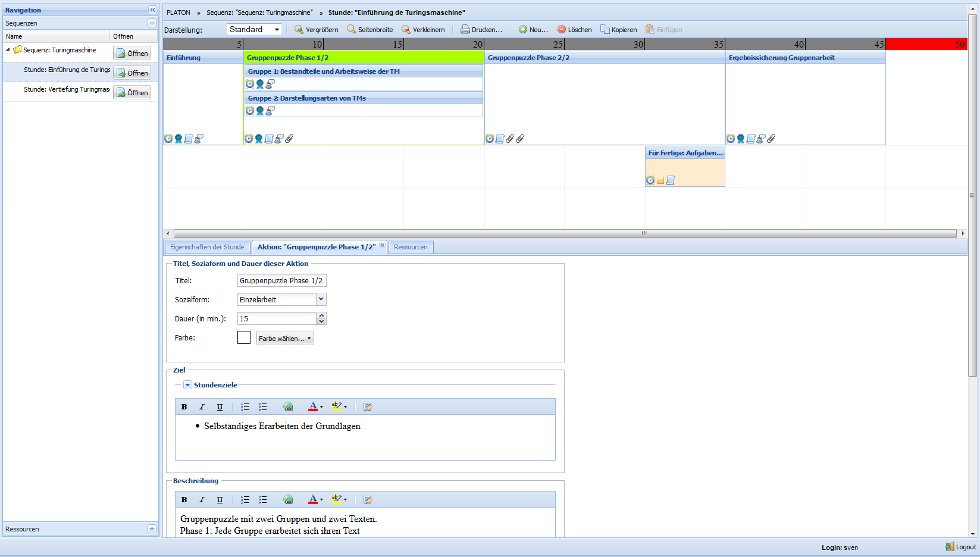980x557 pixels.
Task: Insert a hyperlink in the Stundenziele editor
Action: pyautogui.click(x=288, y=407)
